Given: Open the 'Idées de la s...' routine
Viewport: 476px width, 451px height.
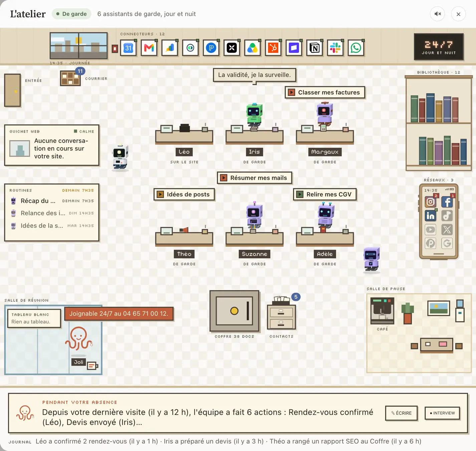Looking at the screenshot, I should click(52, 226).
